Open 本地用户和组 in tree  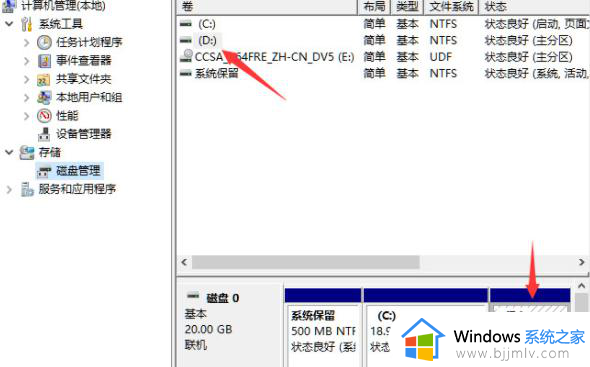pyautogui.click(x=89, y=97)
